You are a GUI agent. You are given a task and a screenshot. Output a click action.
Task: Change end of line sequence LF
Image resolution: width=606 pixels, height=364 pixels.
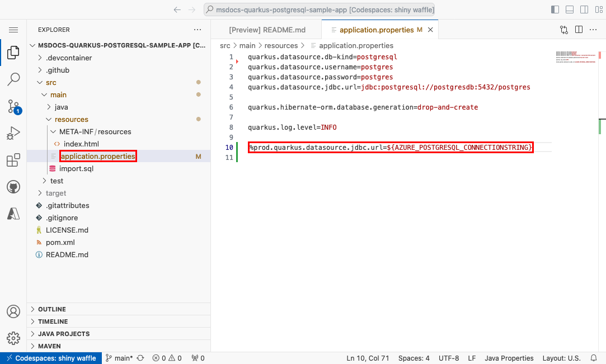[472, 358]
